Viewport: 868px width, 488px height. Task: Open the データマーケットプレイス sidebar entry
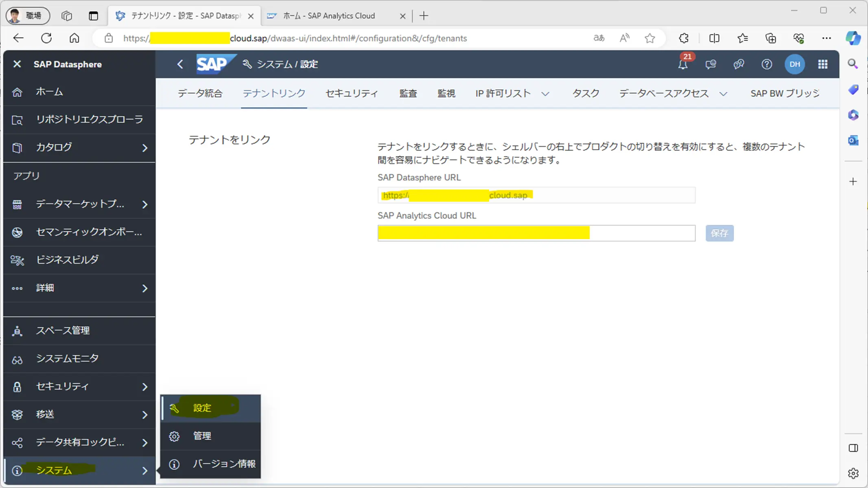point(79,204)
